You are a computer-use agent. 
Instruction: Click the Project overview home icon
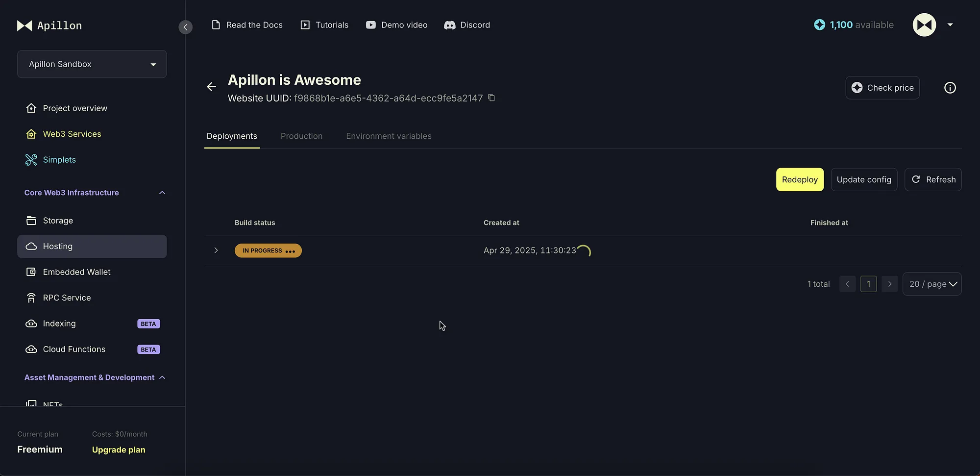pyautogui.click(x=31, y=108)
